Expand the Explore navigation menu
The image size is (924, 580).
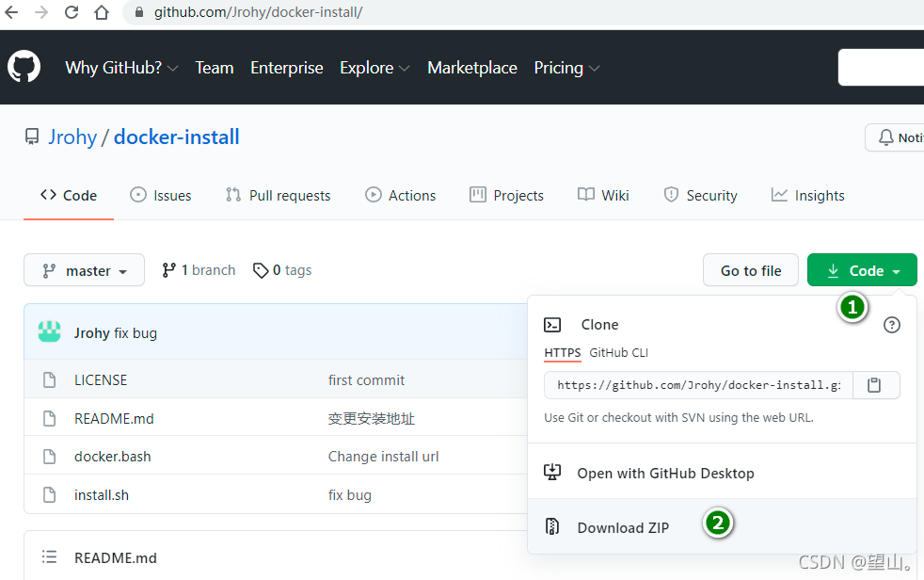(x=374, y=68)
